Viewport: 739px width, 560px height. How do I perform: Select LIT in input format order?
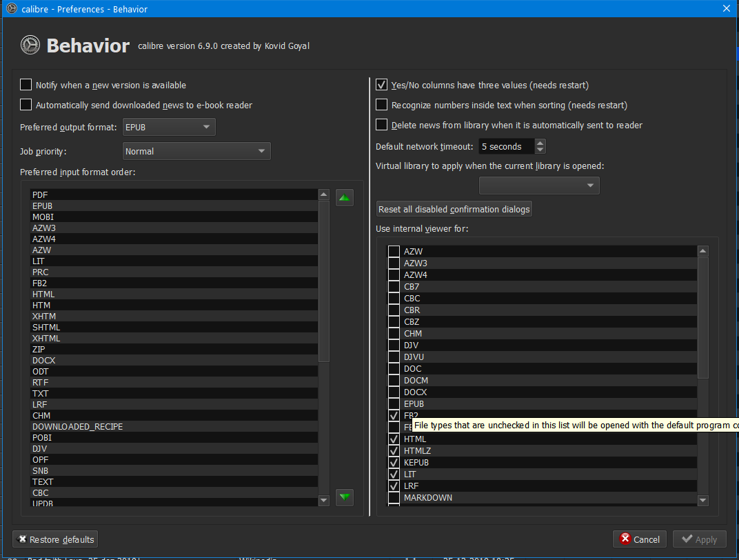(174, 261)
